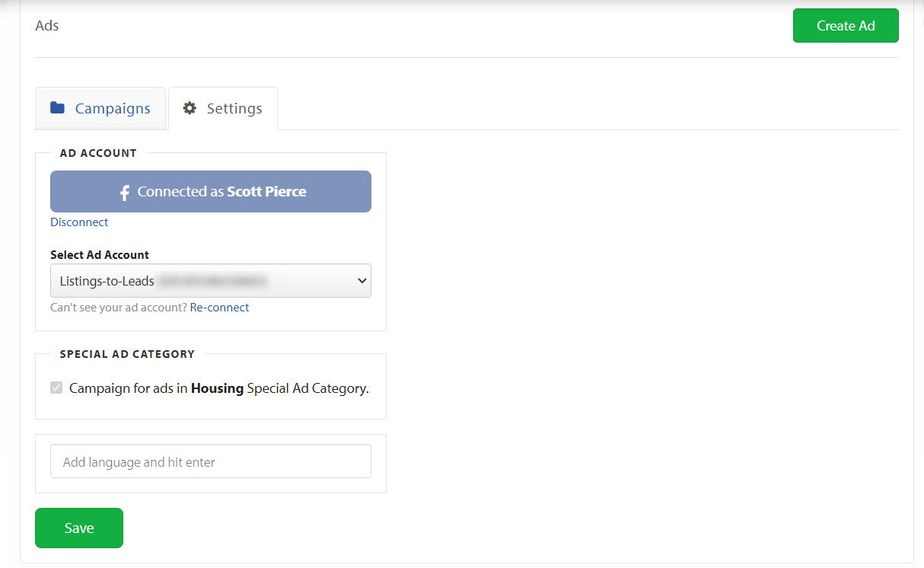Open the Settings tab
This screenshot has height=568, width=924.
point(223,108)
